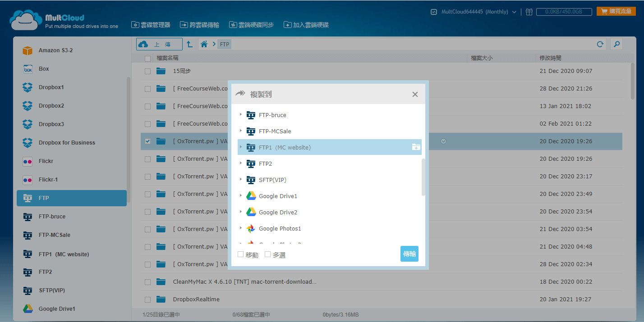Check folder checkbox dated 28 Dec 2020 02:34
The image size is (644, 322).
click(147, 264)
